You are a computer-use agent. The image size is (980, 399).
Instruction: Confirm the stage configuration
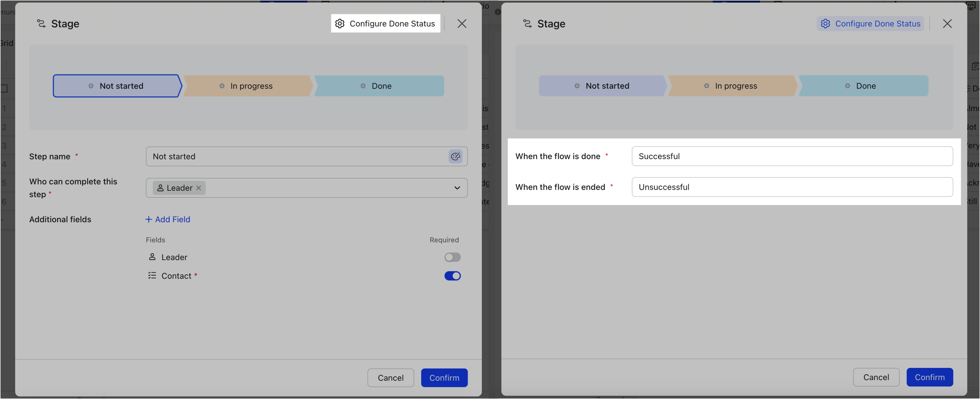(x=444, y=377)
